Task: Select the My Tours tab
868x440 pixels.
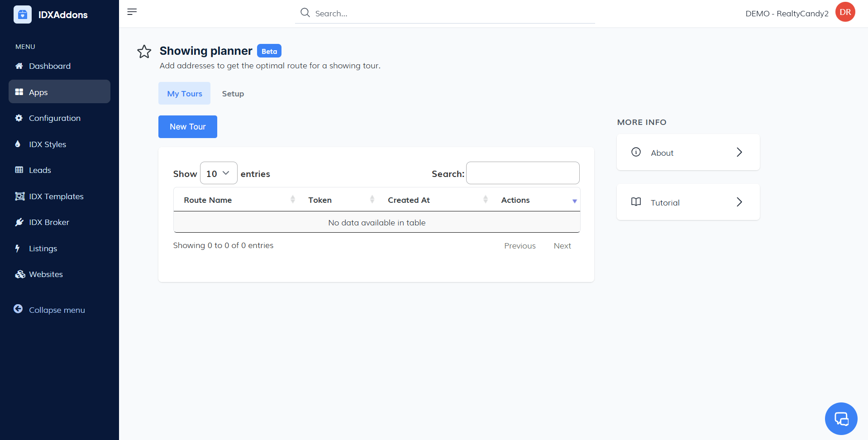Action: (185, 94)
